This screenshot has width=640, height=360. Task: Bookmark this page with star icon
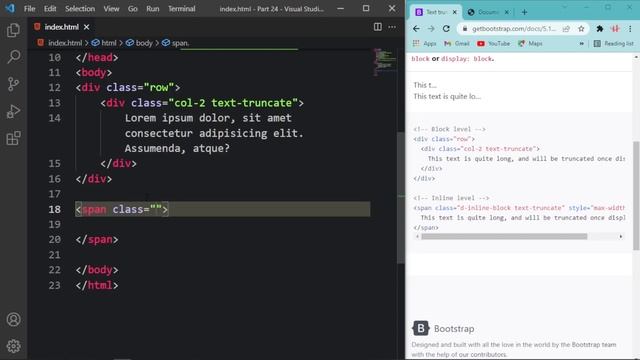(x=581, y=29)
